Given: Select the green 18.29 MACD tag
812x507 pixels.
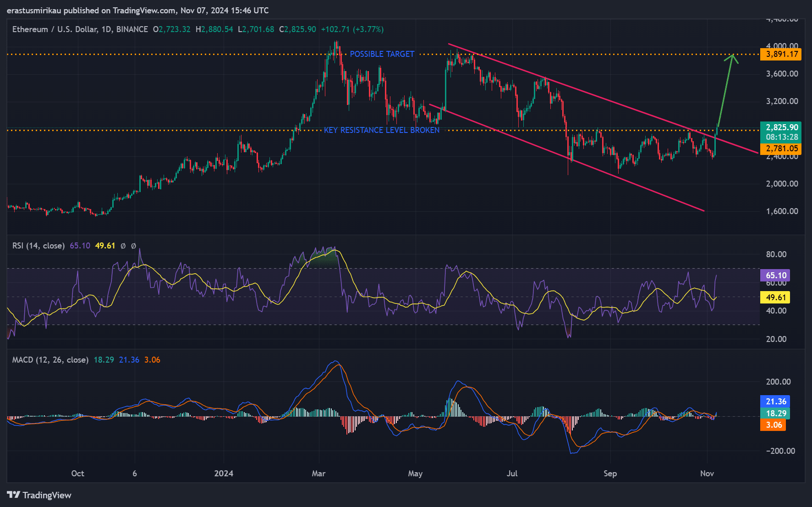Looking at the screenshot, I should (775, 413).
